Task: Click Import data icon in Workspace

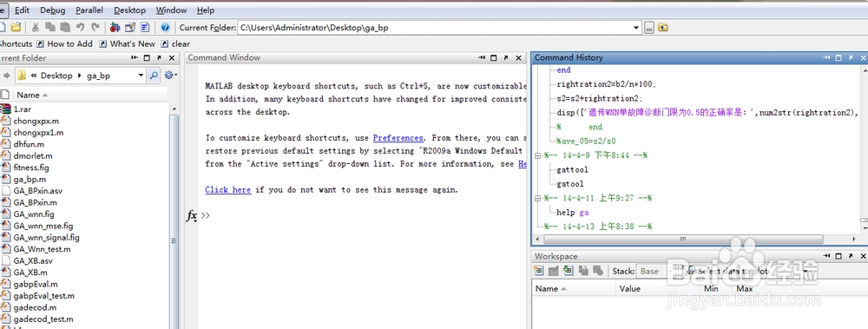Action: point(568,271)
